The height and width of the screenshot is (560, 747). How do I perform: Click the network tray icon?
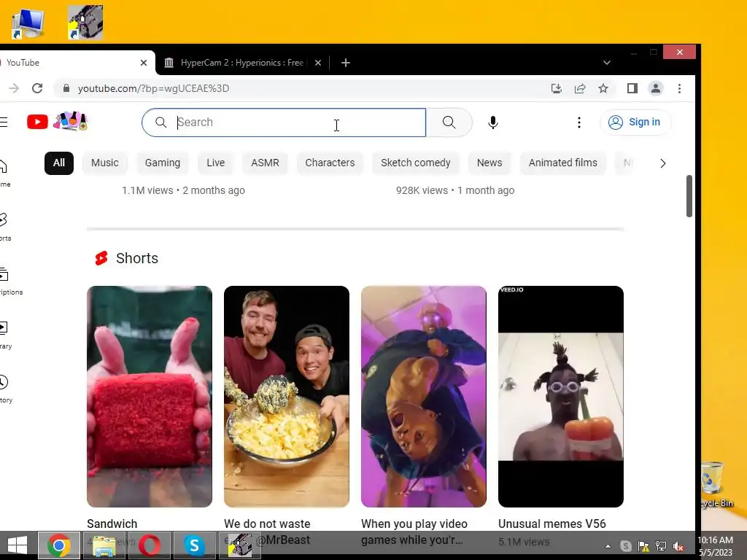pyautogui.click(x=661, y=547)
